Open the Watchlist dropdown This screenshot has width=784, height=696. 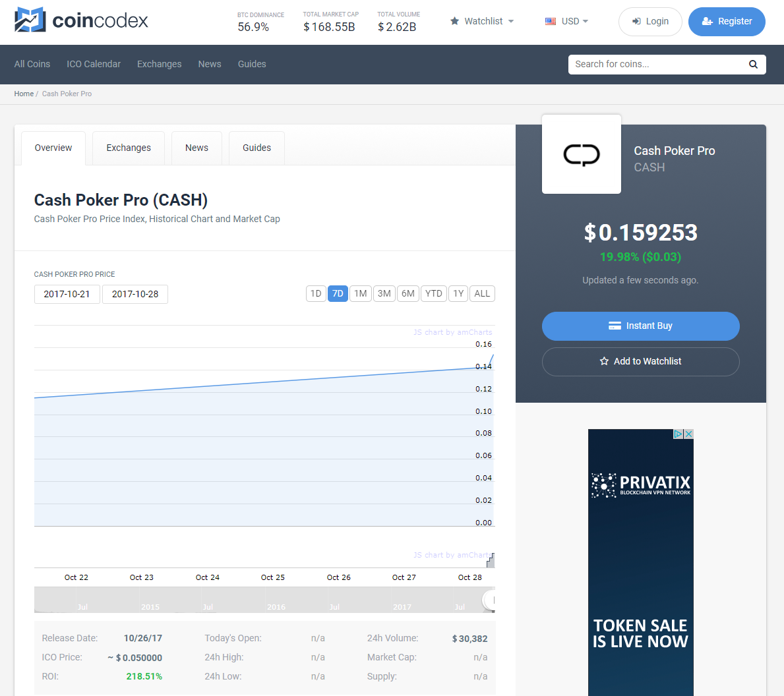(x=482, y=21)
